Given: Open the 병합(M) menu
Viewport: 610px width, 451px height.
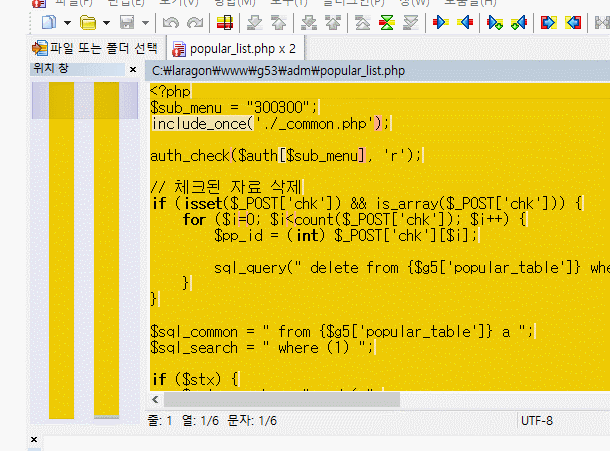Looking at the screenshot, I should pyautogui.click(x=235, y=2).
